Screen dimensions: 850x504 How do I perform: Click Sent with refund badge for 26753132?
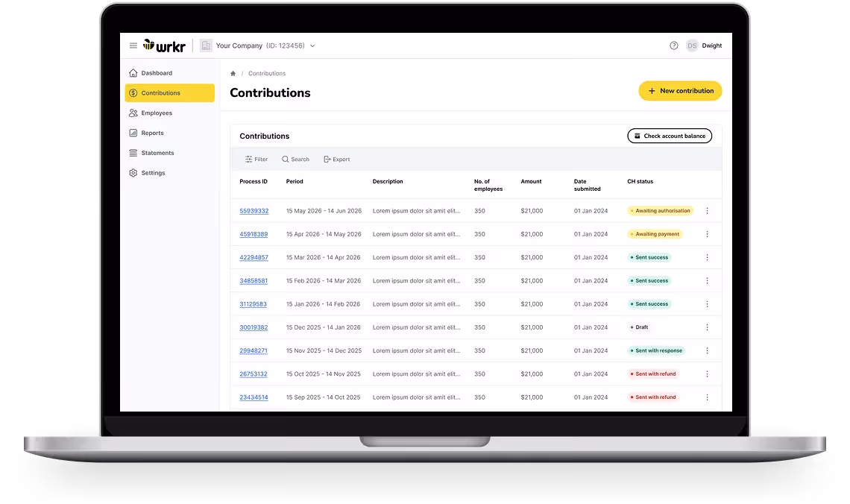pyautogui.click(x=653, y=374)
